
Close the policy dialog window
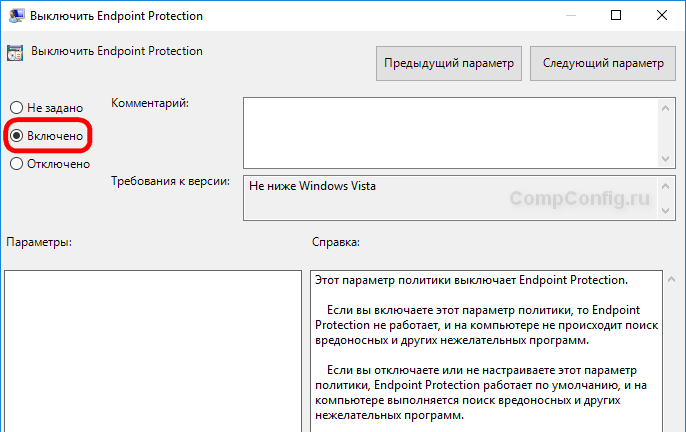click(662, 16)
